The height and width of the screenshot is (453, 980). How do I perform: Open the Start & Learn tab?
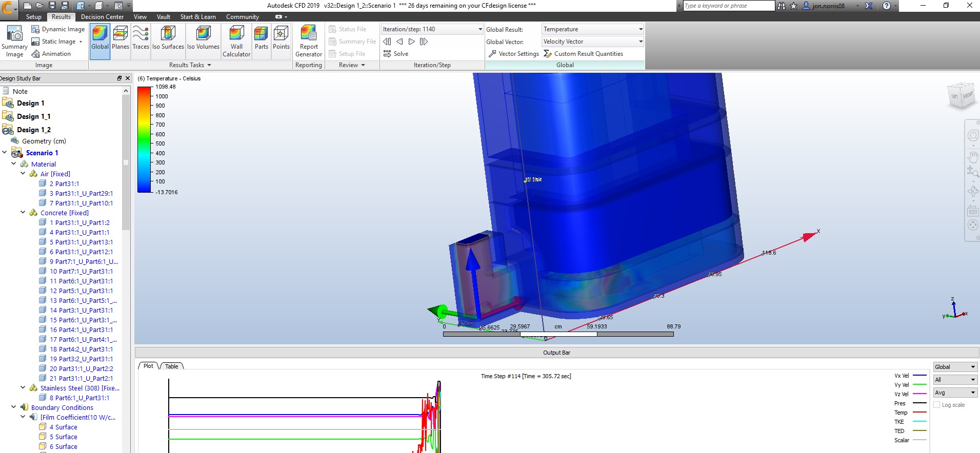pyautogui.click(x=198, y=17)
